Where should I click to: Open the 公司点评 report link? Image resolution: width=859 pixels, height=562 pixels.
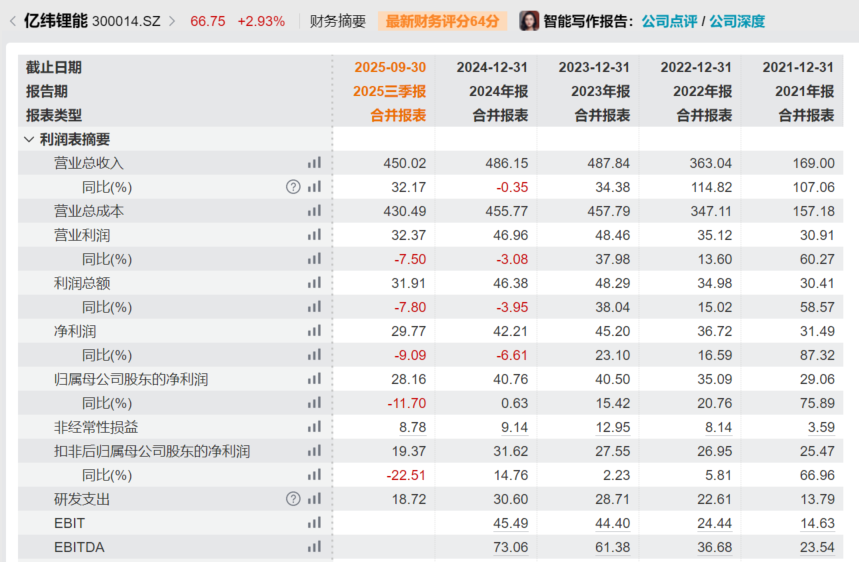click(x=669, y=21)
